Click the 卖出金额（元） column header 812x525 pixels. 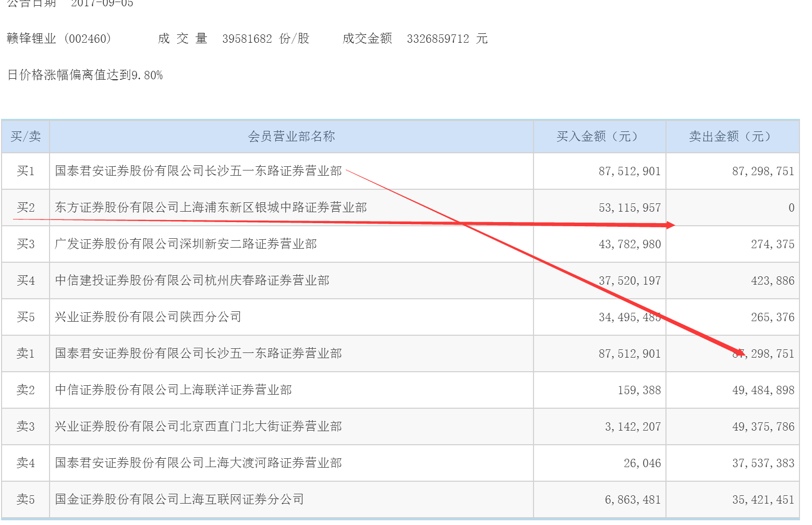point(732,137)
